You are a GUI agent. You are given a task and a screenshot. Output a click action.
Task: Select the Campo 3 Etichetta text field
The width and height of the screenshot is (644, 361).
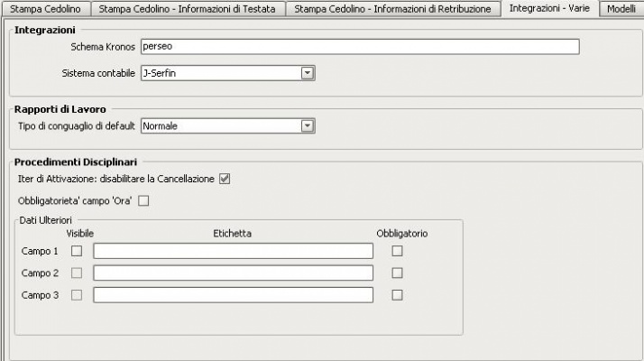click(233, 294)
